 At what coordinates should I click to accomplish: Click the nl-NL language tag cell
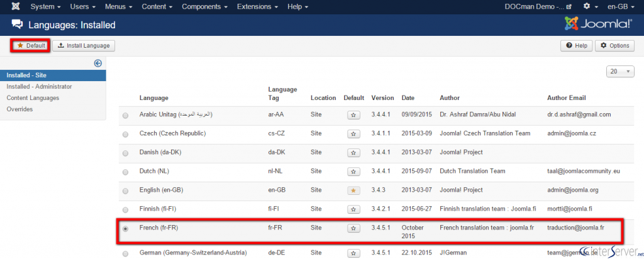[275, 171]
